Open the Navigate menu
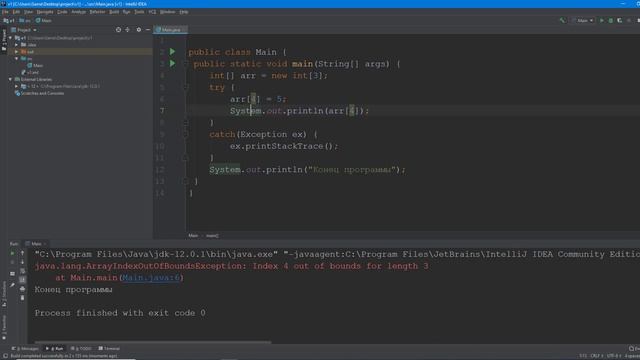The image size is (640, 360). 45,12
